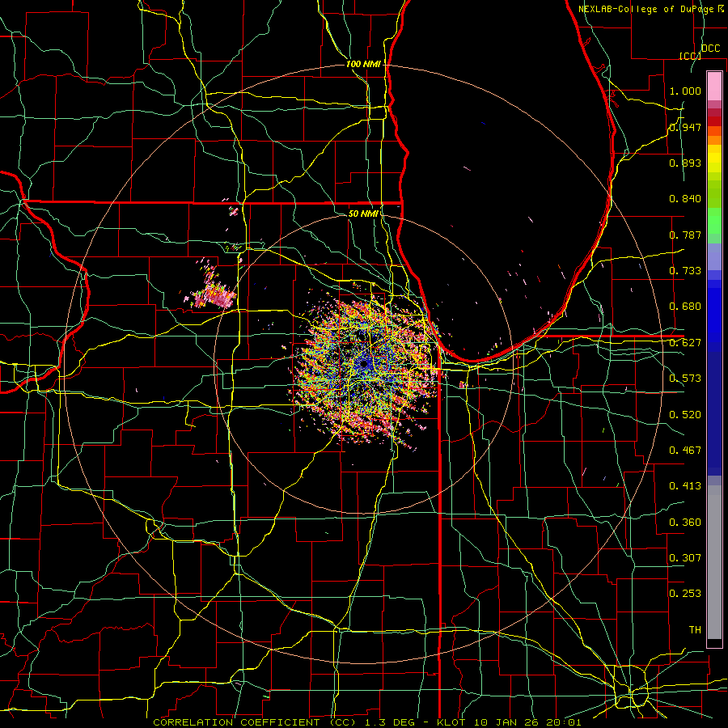Select the 0.627 scale value

point(685,343)
